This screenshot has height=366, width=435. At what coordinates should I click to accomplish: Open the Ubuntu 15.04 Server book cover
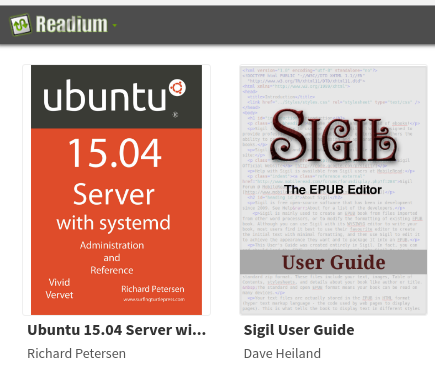pyautogui.click(x=116, y=190)
